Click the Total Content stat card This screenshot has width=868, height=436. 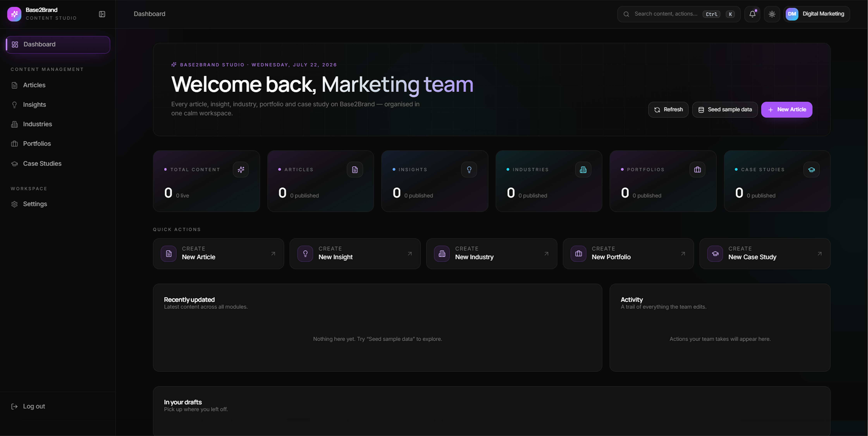pyautogui.click(x=206, y=181)
